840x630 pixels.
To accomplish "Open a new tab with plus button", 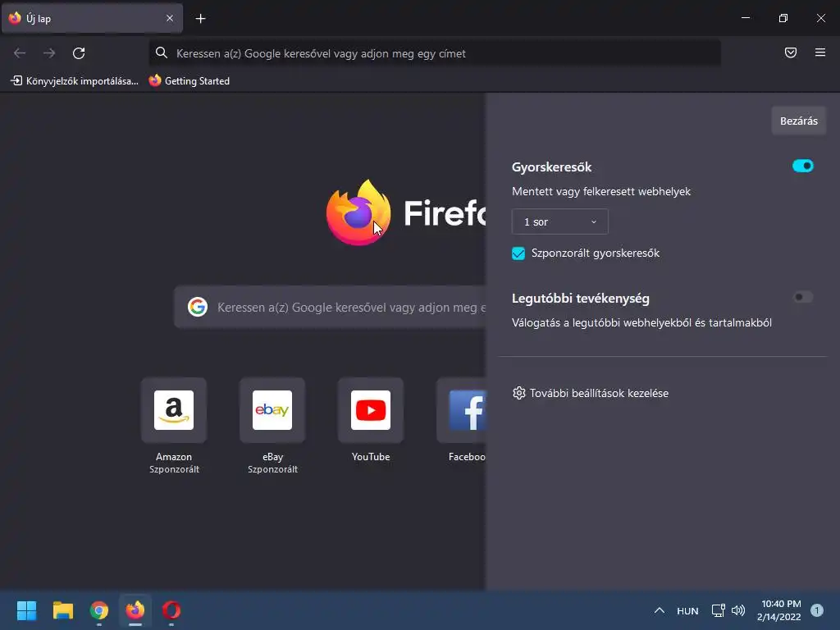I will click(x=200, y=19).
